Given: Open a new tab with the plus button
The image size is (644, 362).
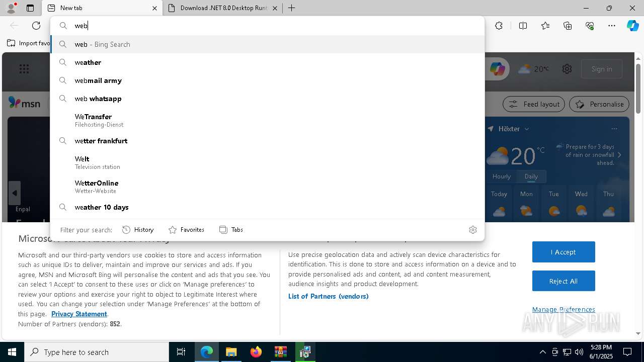Looking at the screenshot, I should (291, 8).
